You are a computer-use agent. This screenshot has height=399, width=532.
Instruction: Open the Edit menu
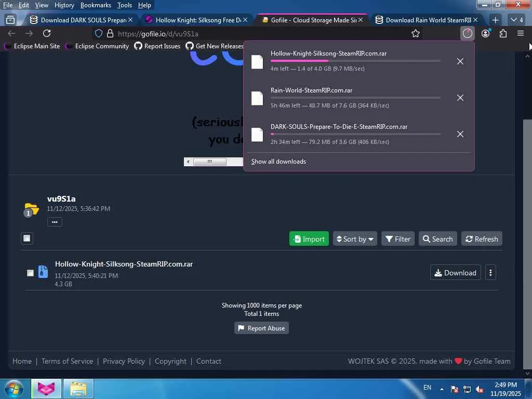coord(24,5)
